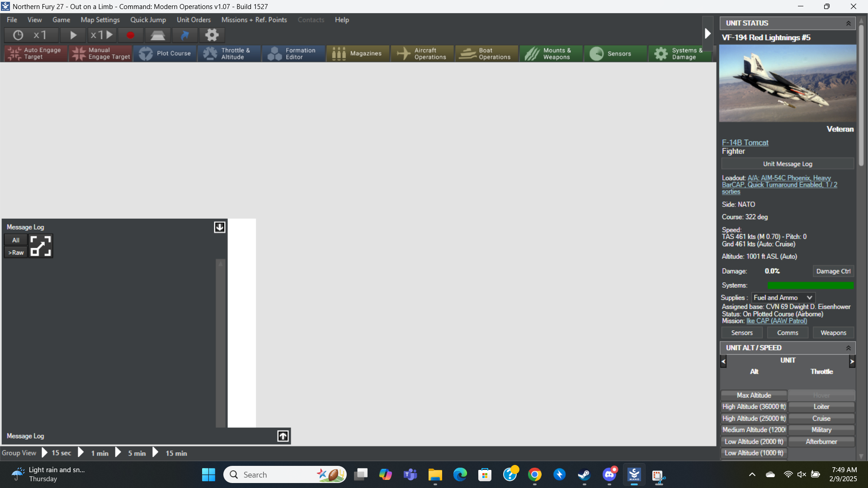
Task: Click the unit Sensors button
Action: click(x=742, y=333)
